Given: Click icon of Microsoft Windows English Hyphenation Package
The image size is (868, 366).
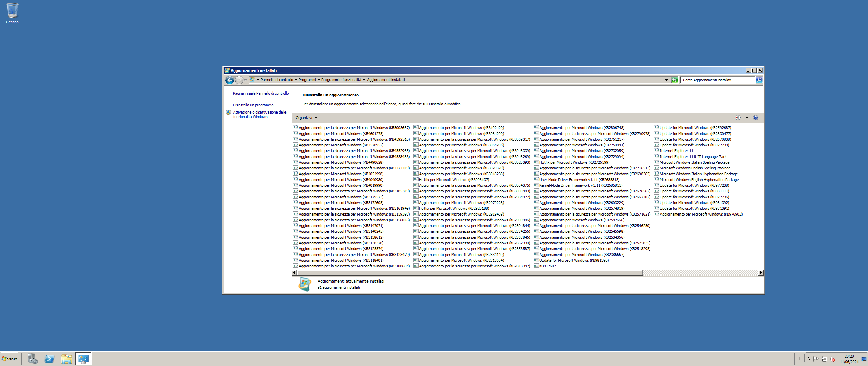Looking at the screenshot, I should [x=656, y=180].
